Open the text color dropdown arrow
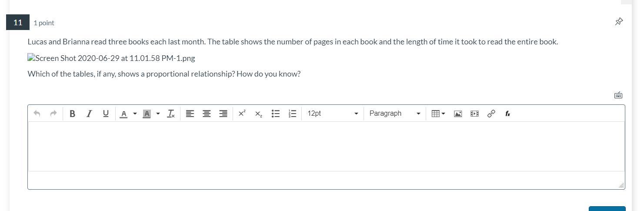Screen dimensions: 644x211 pyautogui.click(x=135, y=114)
